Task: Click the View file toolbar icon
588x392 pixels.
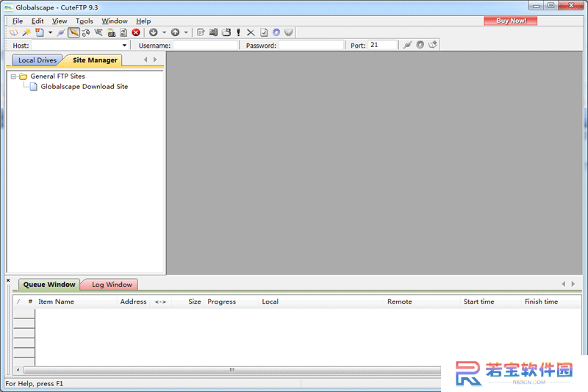Action: 213,32
